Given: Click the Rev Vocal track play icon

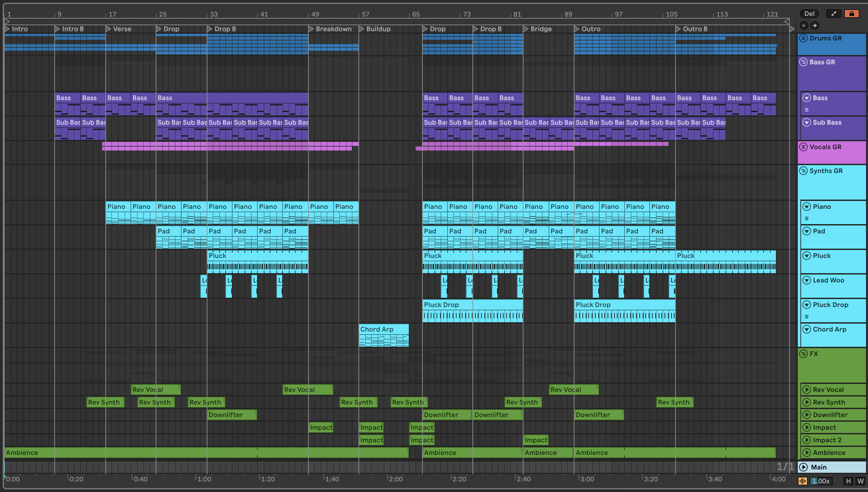Looking at the screenshot, I should [807, 390].
